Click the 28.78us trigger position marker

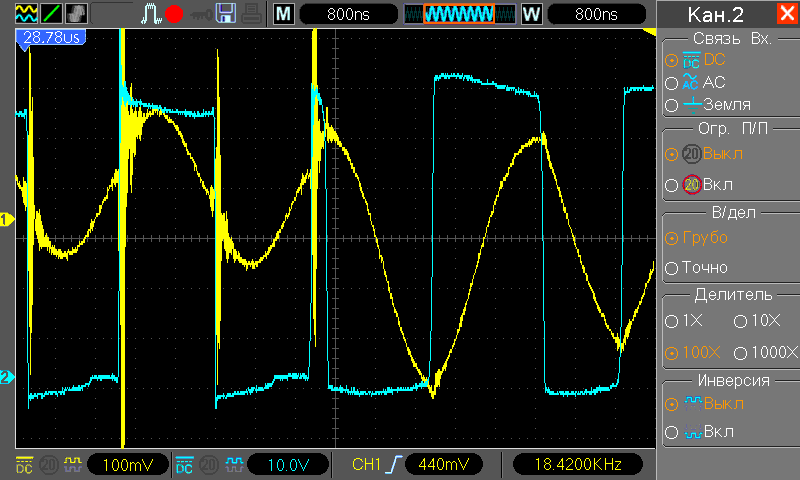coord(51,38)
